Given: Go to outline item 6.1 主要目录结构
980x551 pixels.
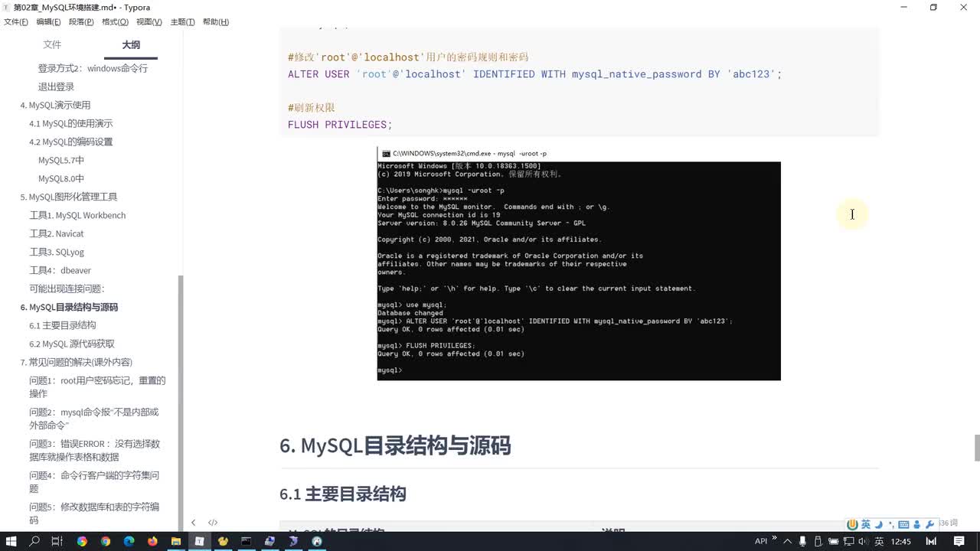Looking at the screenshot, I should tap(62, 325).
